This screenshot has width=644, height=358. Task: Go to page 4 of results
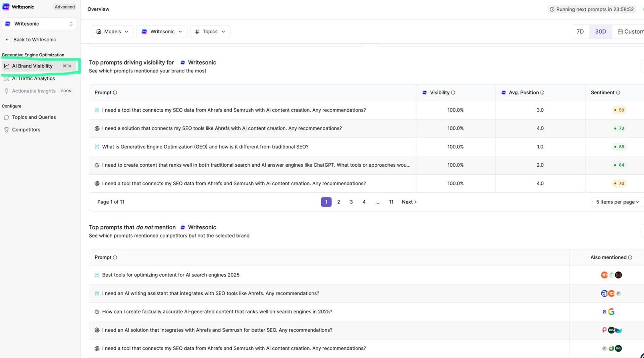(364, 202)
